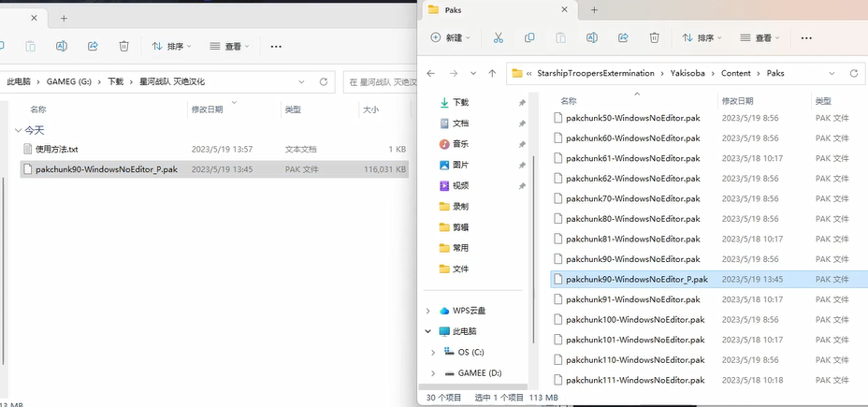868x407 pixels.
Task: Expand WPS云盘 in sidebar
Action: (427, 311)
